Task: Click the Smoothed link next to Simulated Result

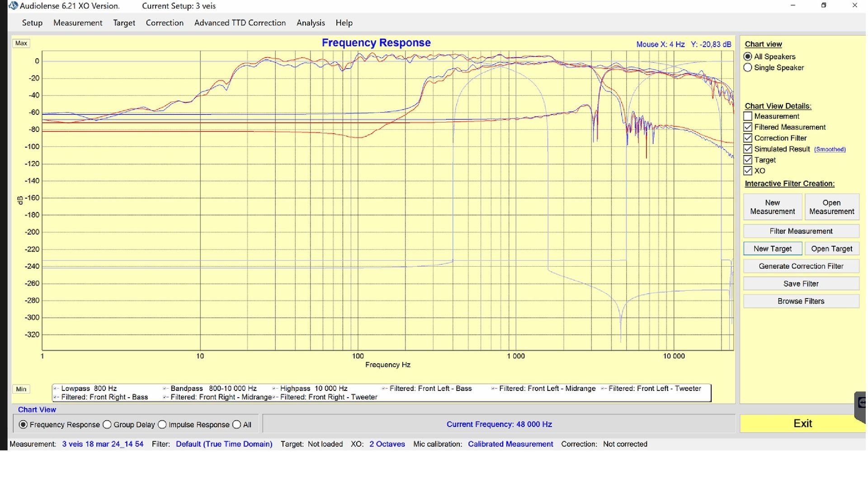Action: (x=830, y=150)
